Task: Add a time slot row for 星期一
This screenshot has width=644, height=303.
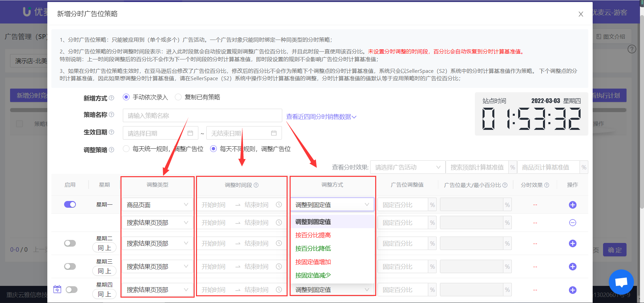Action: click(x=573, y=205)
